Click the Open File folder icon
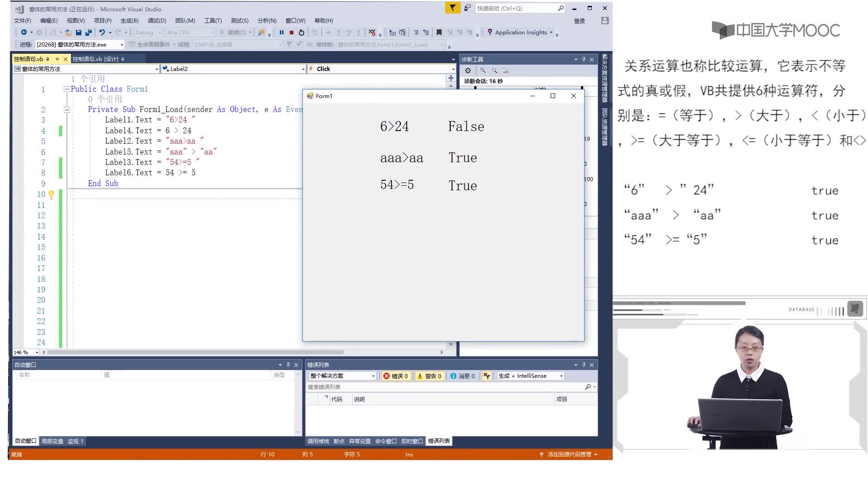868x488 pixels. click(68, 33)
